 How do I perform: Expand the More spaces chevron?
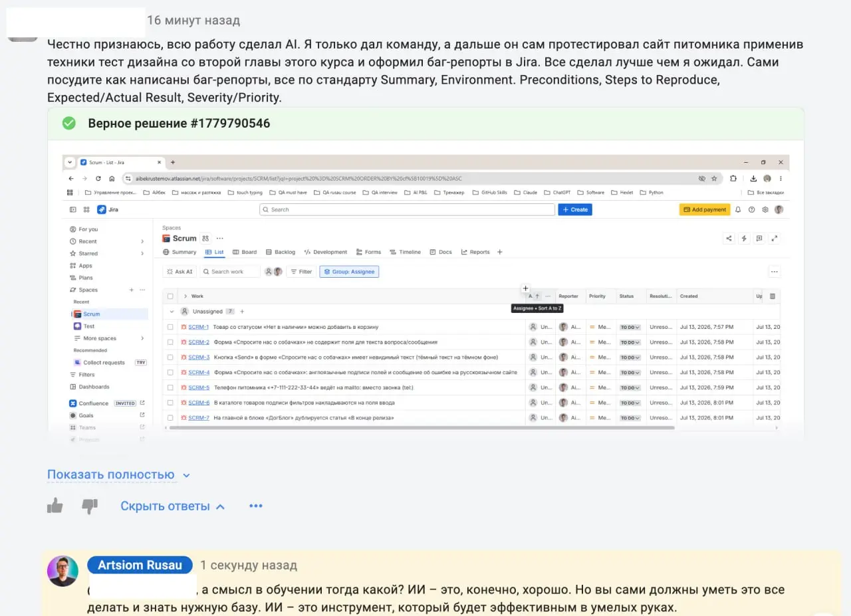[x=142, y=338]
